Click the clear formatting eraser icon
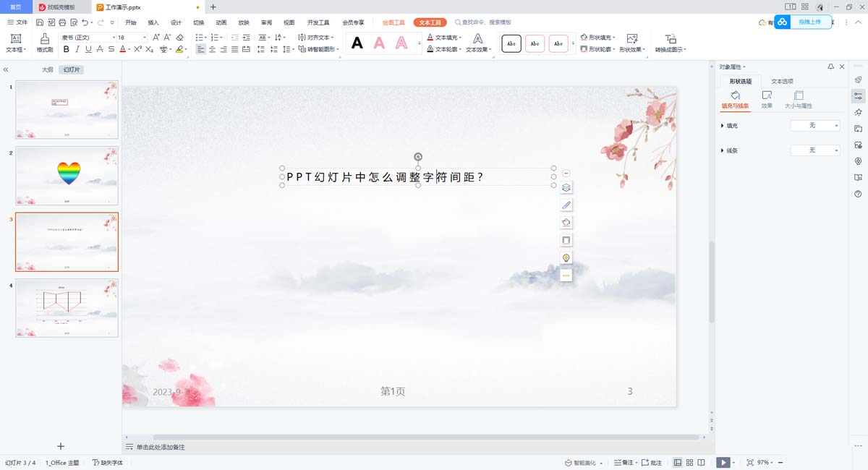868x470 pixels. [x=180, y=37]
